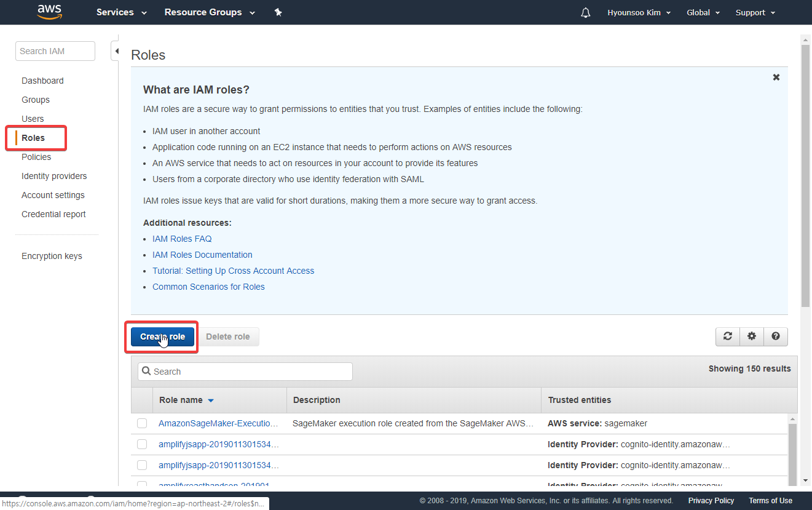Viewport: 812px width, 510px height.
Task: Click the AWS logo home icon
Action: click(x=49, y=12)
